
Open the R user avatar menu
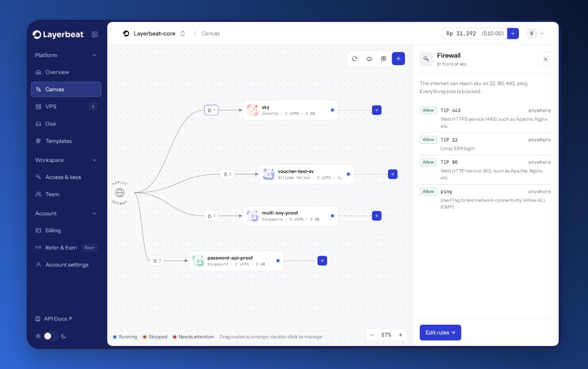pyautogui.click(x=535, y=34)
